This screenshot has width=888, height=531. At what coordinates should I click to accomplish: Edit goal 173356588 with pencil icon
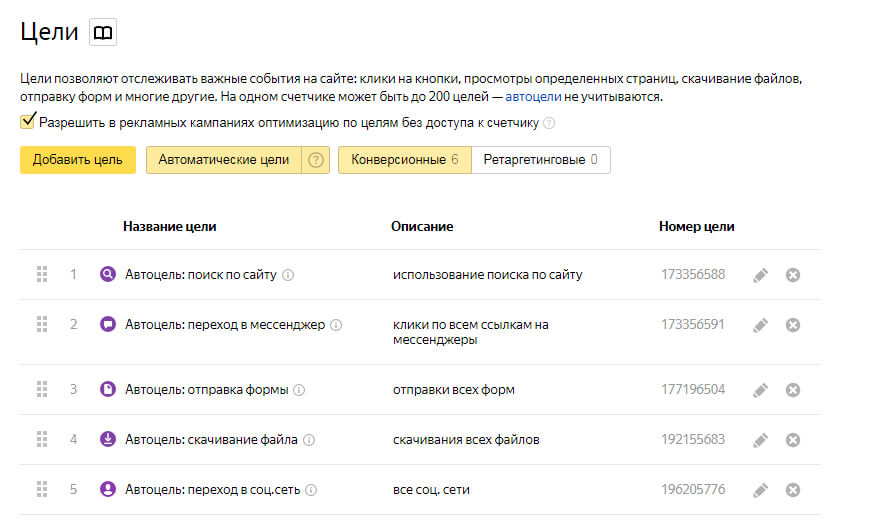[x=760, y=275]
